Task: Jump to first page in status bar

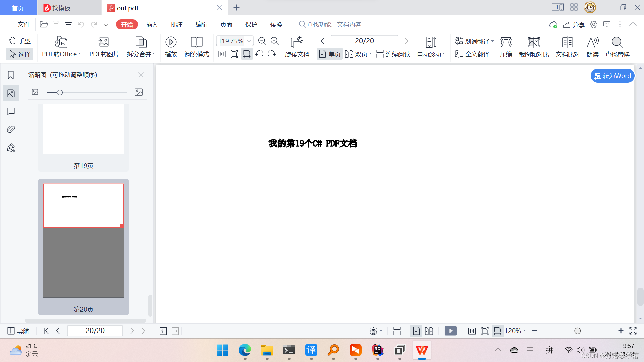Action: [46, 331]
